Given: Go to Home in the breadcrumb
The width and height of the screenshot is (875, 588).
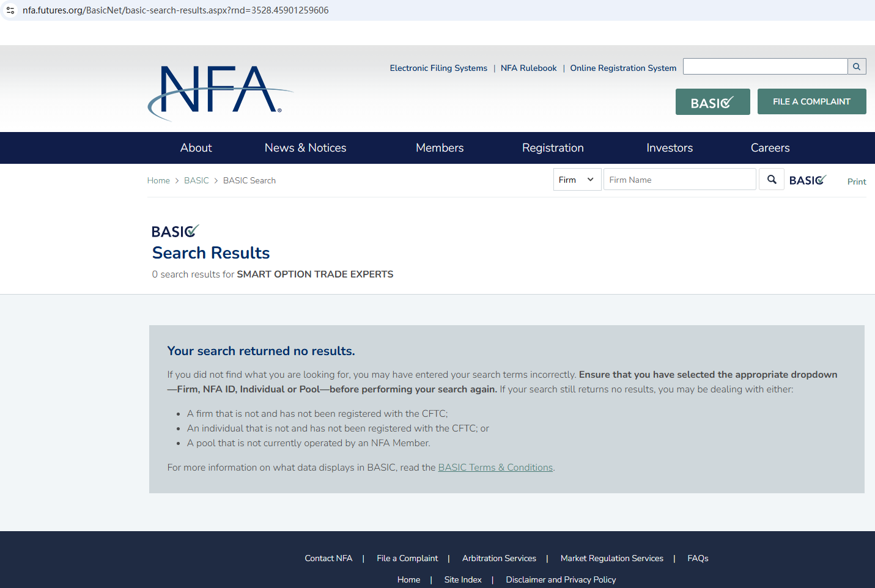Looking at the screenshot, I should (158, 180).
